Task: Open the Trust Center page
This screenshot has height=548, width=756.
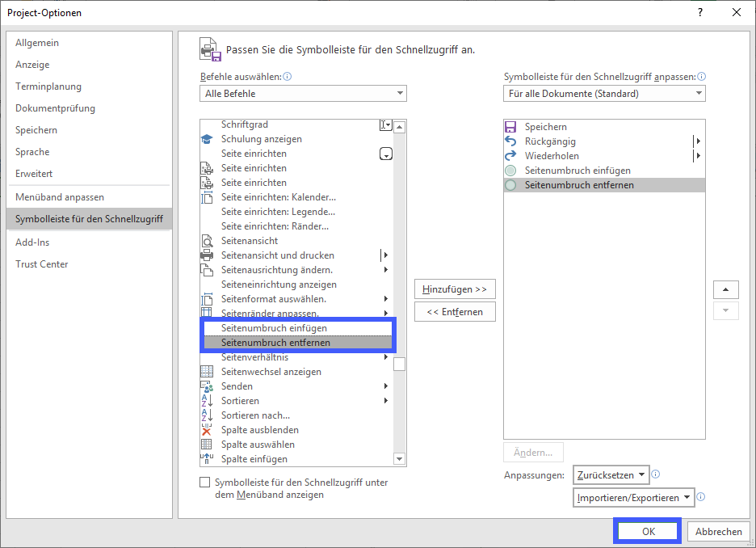Action: [x=89, y=263]
